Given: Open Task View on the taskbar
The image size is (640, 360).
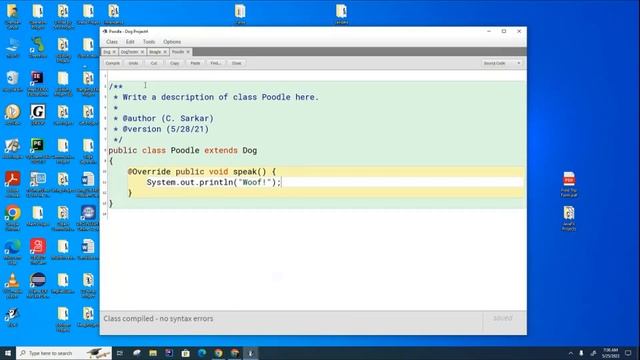Looking at the screenshot, I should (x=120, y=353).
